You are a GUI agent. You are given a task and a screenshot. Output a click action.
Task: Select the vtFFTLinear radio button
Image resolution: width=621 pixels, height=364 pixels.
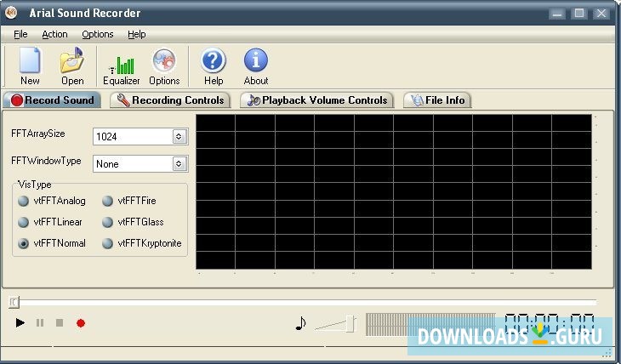[23, 222]
